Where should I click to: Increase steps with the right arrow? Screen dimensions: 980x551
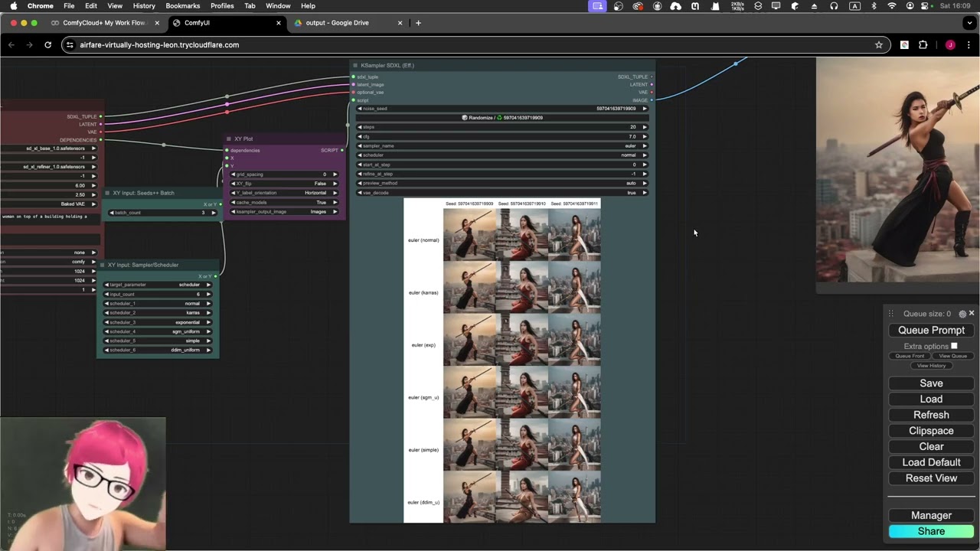pos(645,127)
